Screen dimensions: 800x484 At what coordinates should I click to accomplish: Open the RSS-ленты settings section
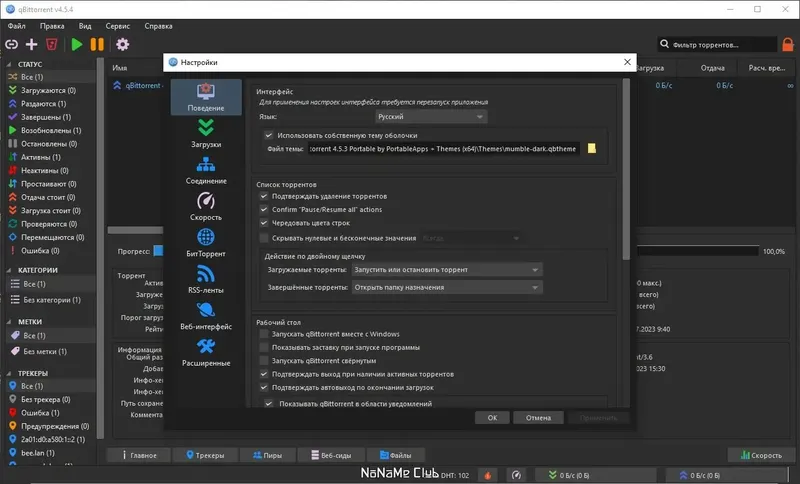click(206, 279)
